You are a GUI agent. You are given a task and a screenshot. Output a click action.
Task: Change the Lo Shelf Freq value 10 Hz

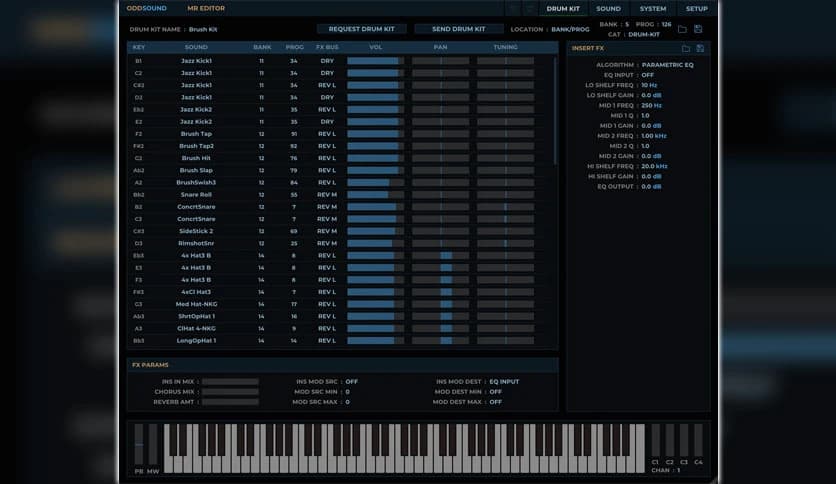pos(649,85)
